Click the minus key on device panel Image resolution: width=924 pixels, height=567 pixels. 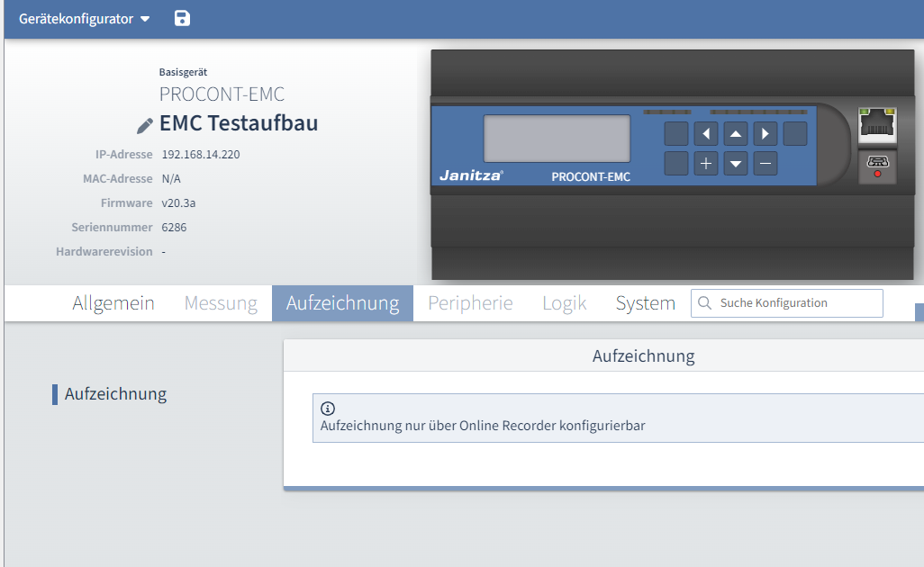click(765, 164)
